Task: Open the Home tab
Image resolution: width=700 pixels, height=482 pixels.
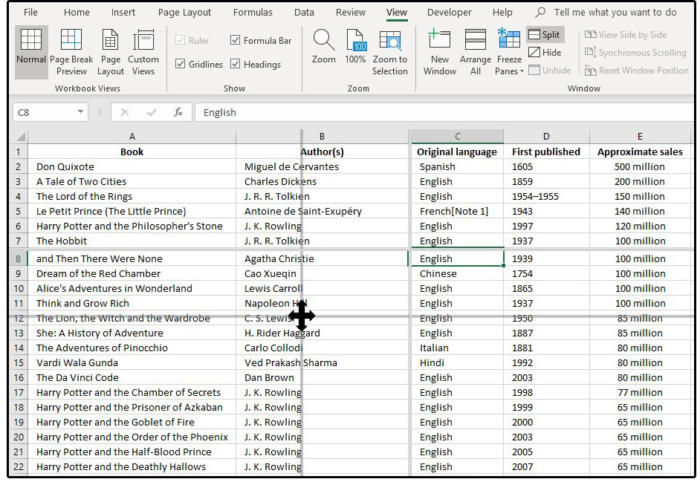Action: 76,12
